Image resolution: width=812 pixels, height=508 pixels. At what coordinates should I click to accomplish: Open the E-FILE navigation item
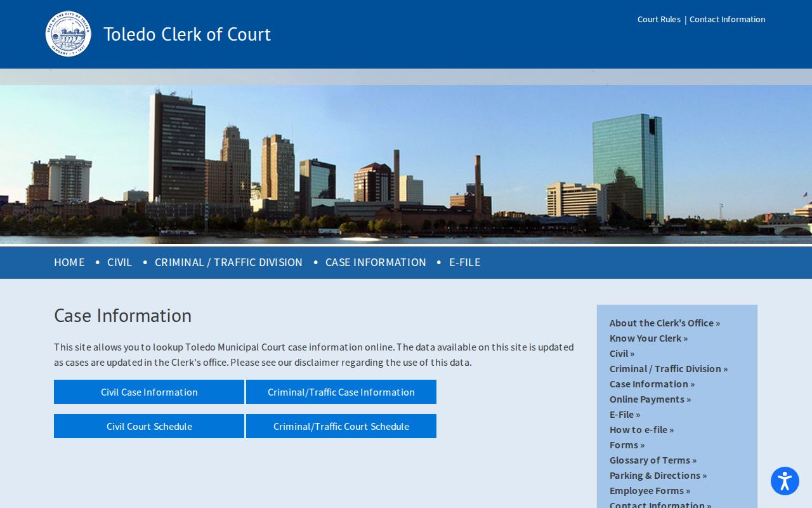point(465,262)
